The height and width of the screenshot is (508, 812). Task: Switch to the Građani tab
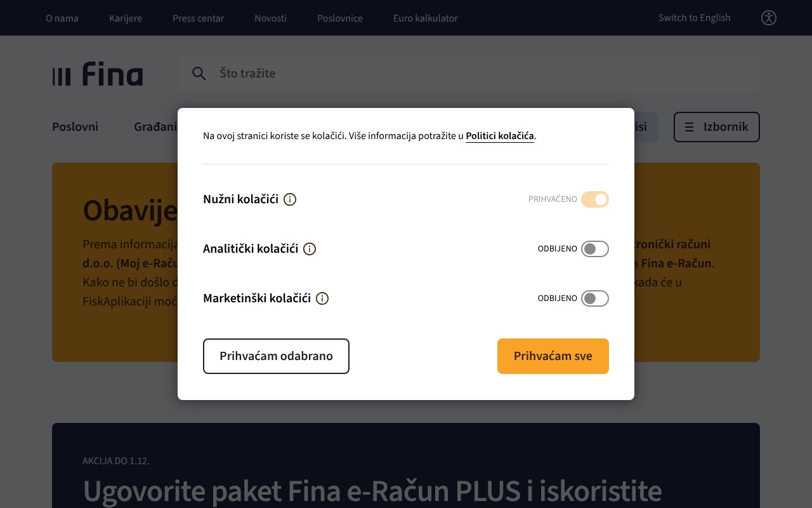coord(156,127)
